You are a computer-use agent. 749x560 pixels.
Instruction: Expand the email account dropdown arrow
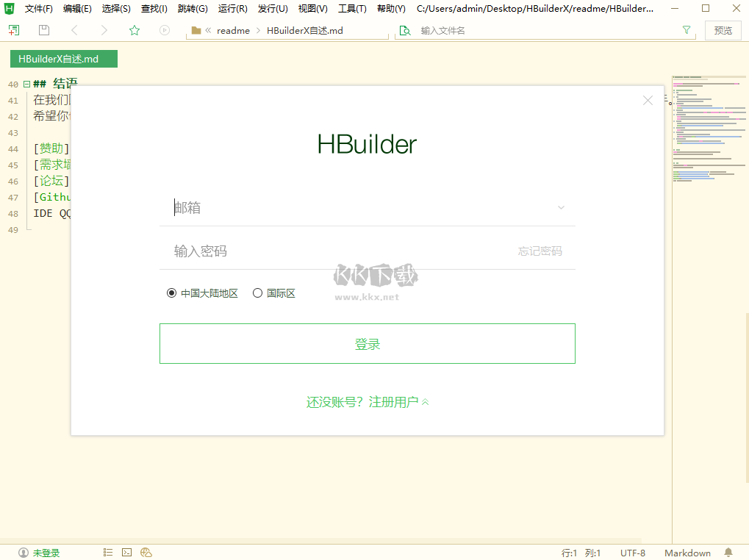click(x=562, y=207)
